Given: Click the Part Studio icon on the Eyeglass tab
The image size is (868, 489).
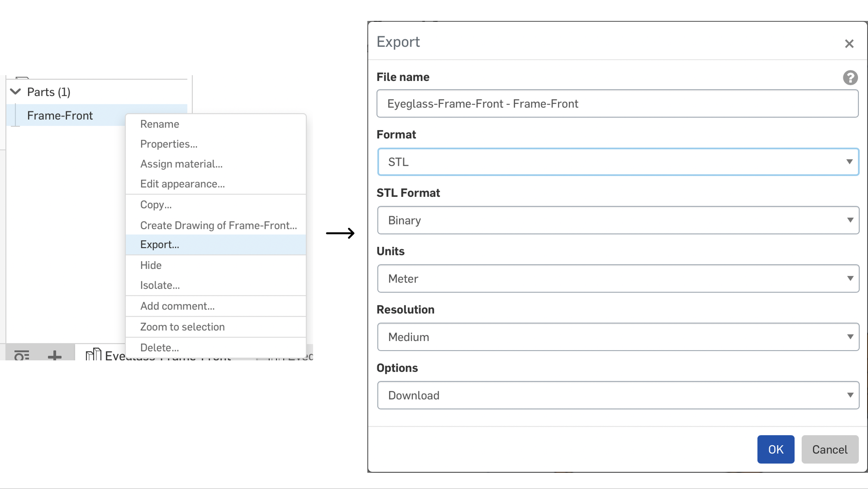Looking at the screenshot, I should [93, 354].
